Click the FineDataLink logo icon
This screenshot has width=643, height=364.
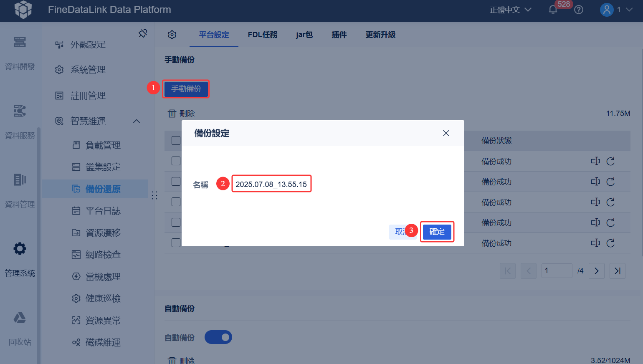[23, 9]
